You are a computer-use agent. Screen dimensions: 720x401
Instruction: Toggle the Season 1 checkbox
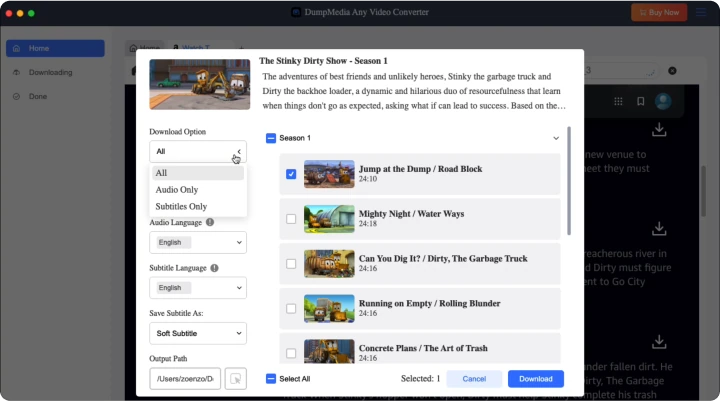coord(271,138)
